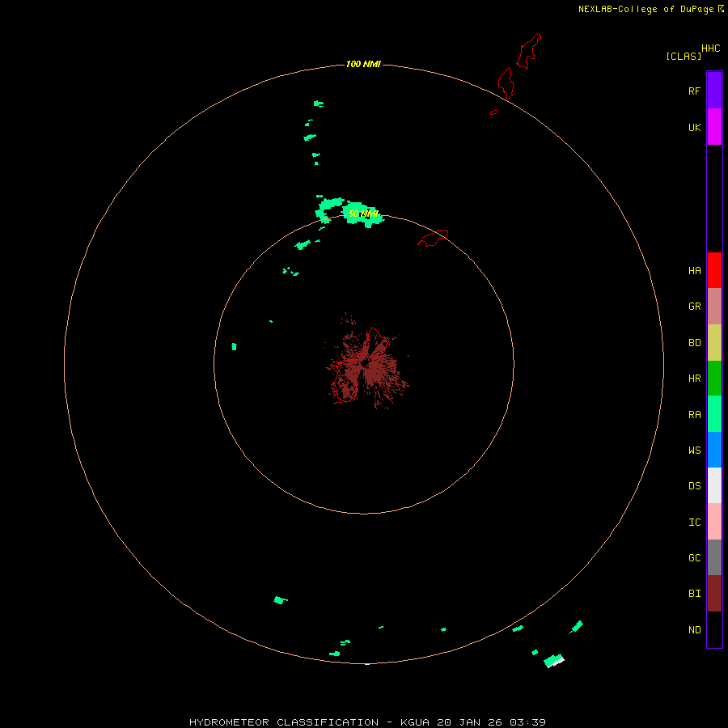Click the RF purple color swatch
The image size is (728, 728).
click(x=714, y=91)
